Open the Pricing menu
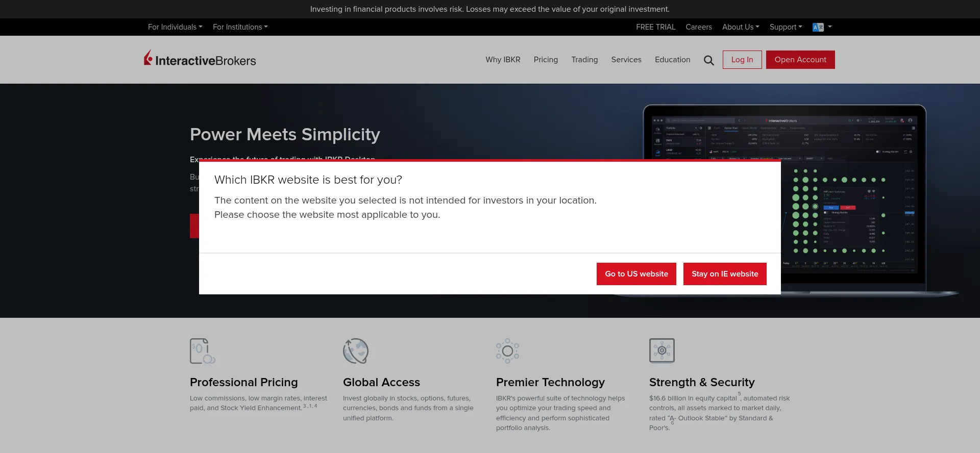The height and width of the screenshot is (453, 980). tap(546, 60)
